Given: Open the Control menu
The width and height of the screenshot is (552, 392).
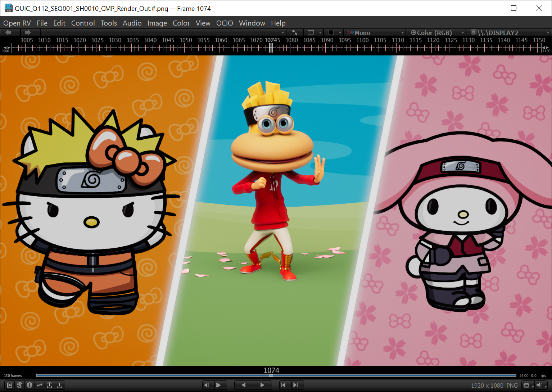Looking at the screenshot, I should 83,23.
